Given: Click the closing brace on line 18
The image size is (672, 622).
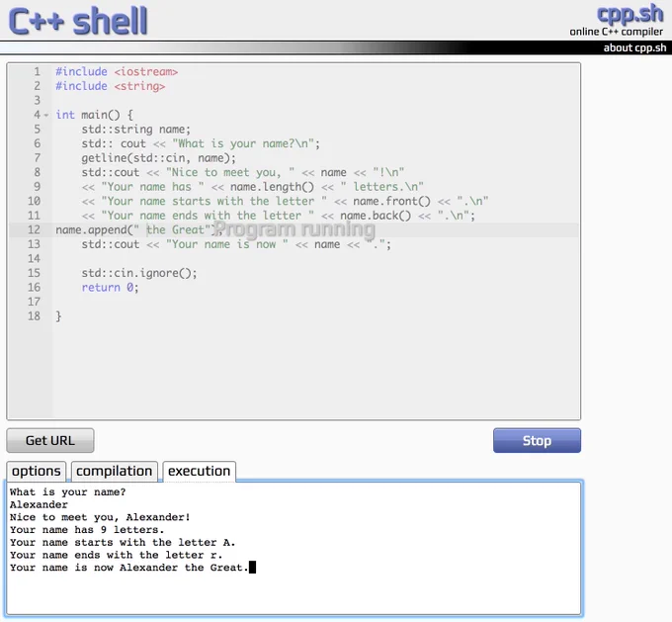Looking at the screenshot, I should click(58, 316).
